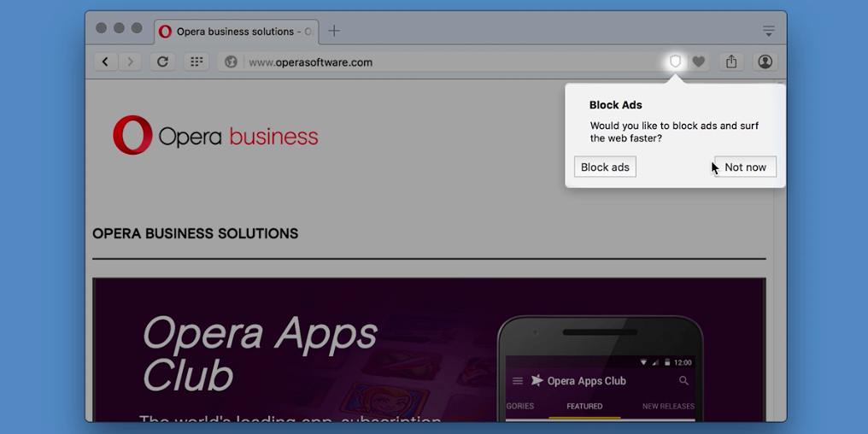Tap the search magnifier in the phone mockup
868x434 pixels.
click(x=683, y=381)
